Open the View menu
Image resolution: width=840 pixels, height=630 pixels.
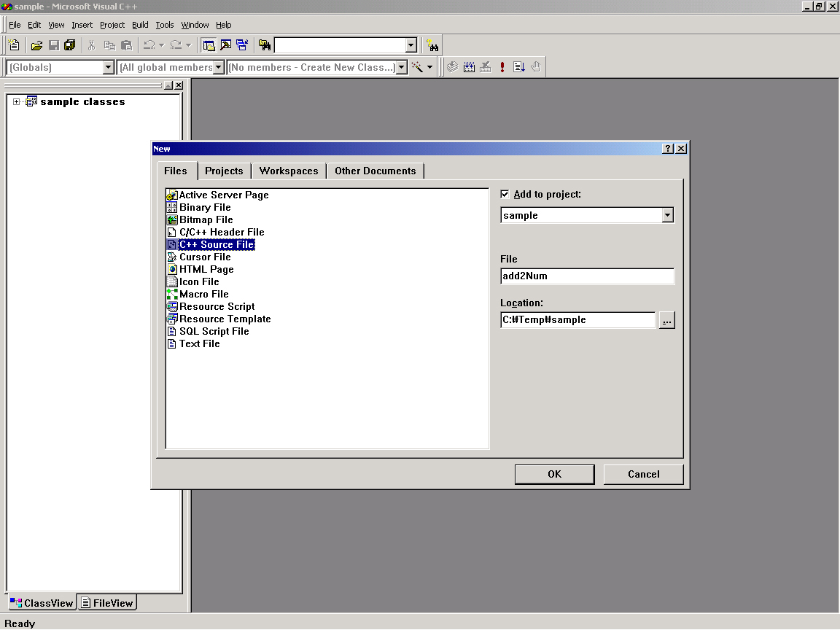click(x=56, y=25)
